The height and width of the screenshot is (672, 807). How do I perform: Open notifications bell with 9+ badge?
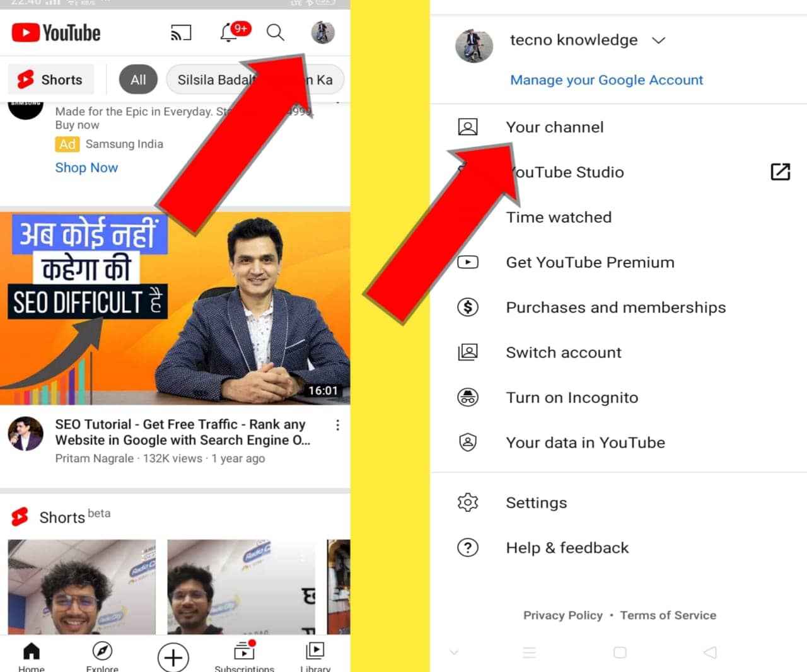(235, 32)
